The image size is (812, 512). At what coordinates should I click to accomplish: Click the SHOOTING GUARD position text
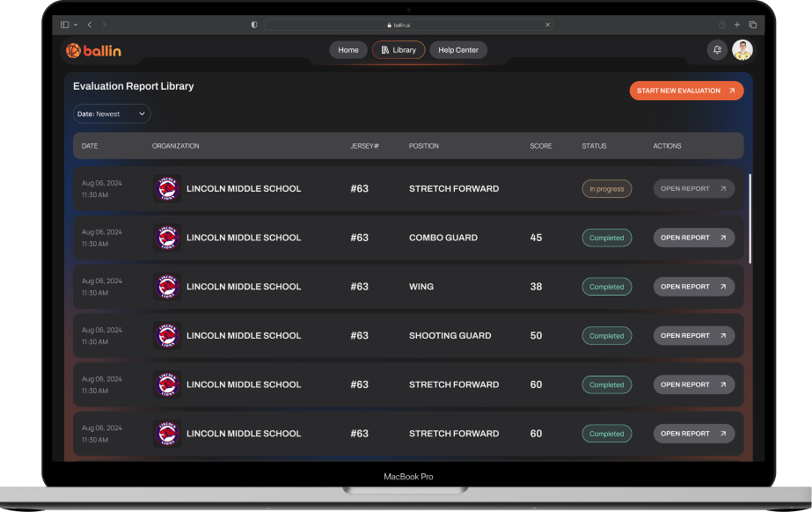pos(450,335)
